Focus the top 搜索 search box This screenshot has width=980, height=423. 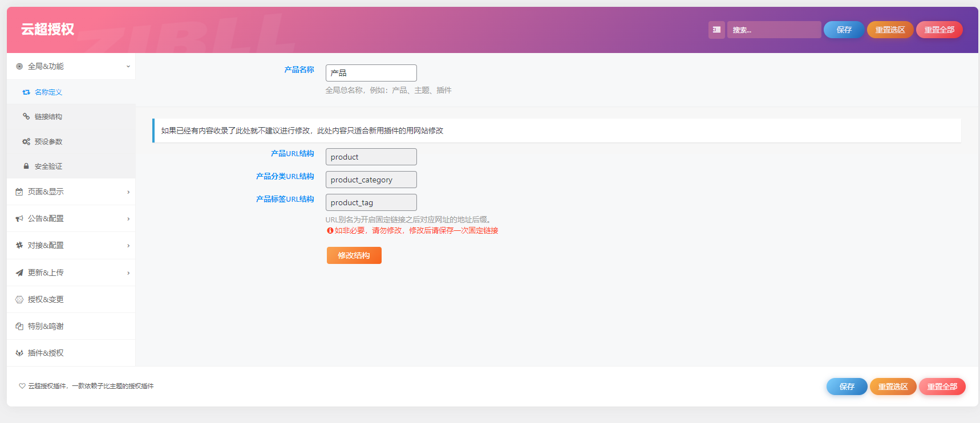(774, 30)
